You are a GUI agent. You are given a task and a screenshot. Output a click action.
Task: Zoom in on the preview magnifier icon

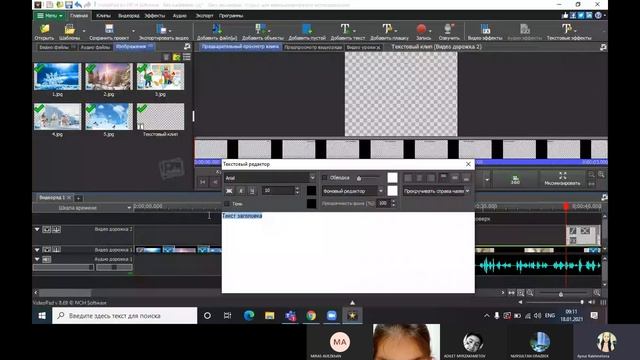click(x=601, y=175)
